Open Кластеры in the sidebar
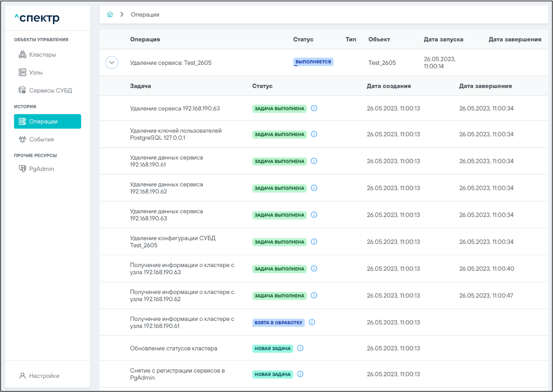Viewport: 553px width, 392px height. coord(42,55)
